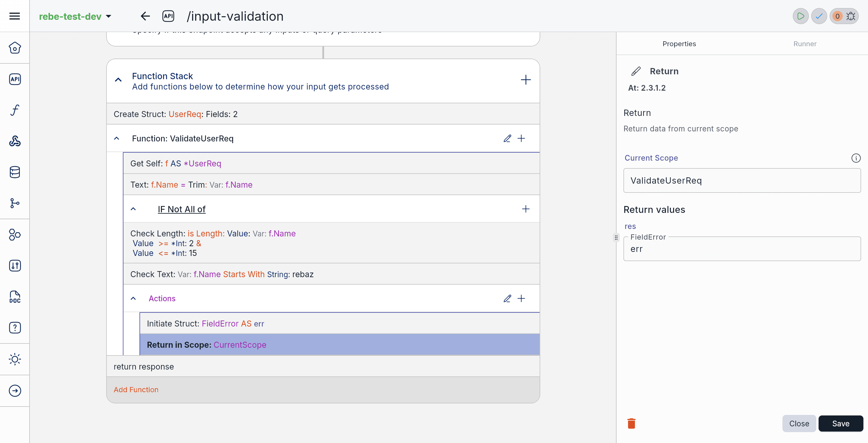
Task: Open DOC documentation icon in sidebar
Action: (14, 297)
